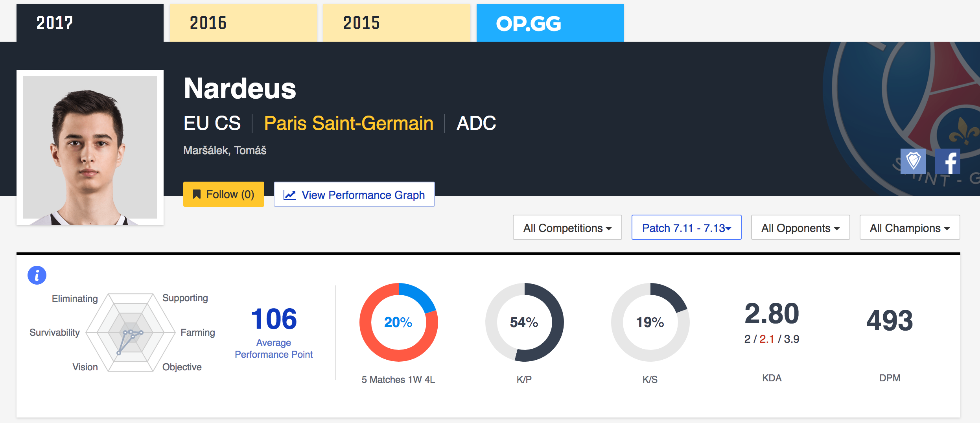Select the 2017 season tab

coord(90,23)
